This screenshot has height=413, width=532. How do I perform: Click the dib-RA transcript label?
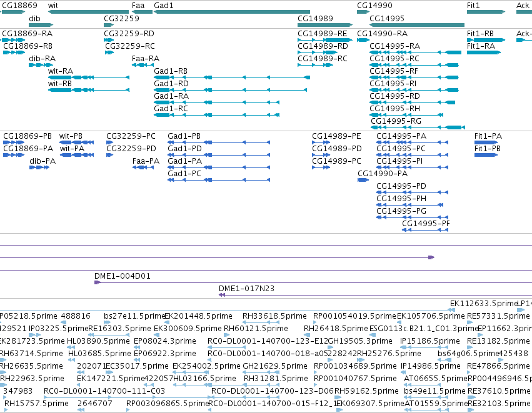[42, 59]
